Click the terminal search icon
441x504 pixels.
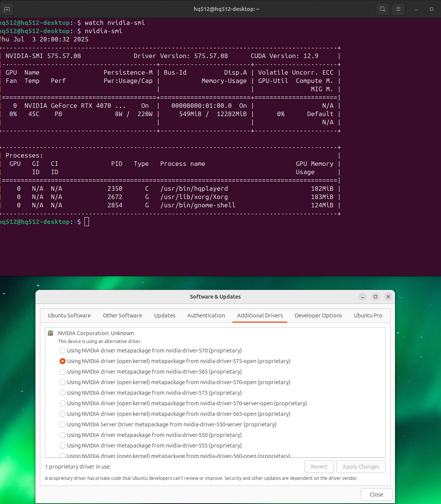click(383, 9)
